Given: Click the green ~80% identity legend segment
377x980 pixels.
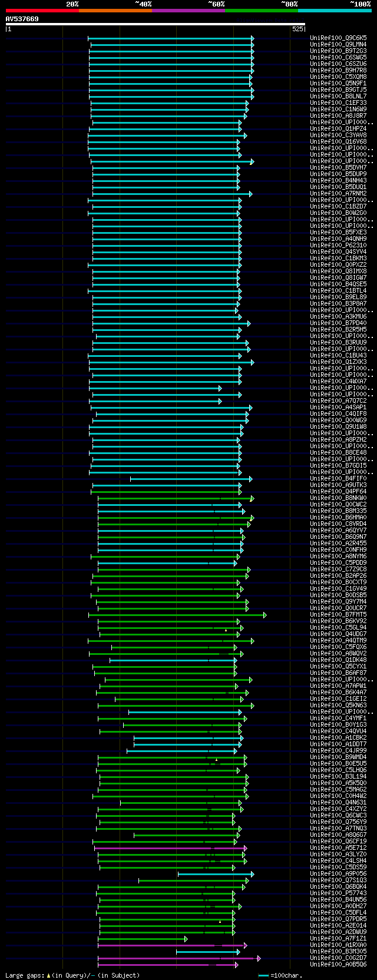Looking at the screenshot, I should tap(261, 10).
